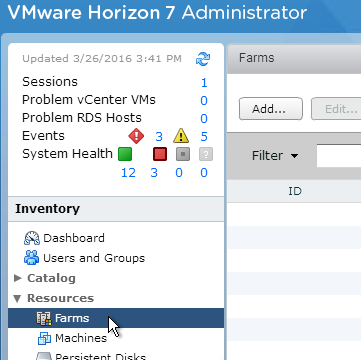Click the Users and Groups people icon
361x360 pixels.
(32, 258)
